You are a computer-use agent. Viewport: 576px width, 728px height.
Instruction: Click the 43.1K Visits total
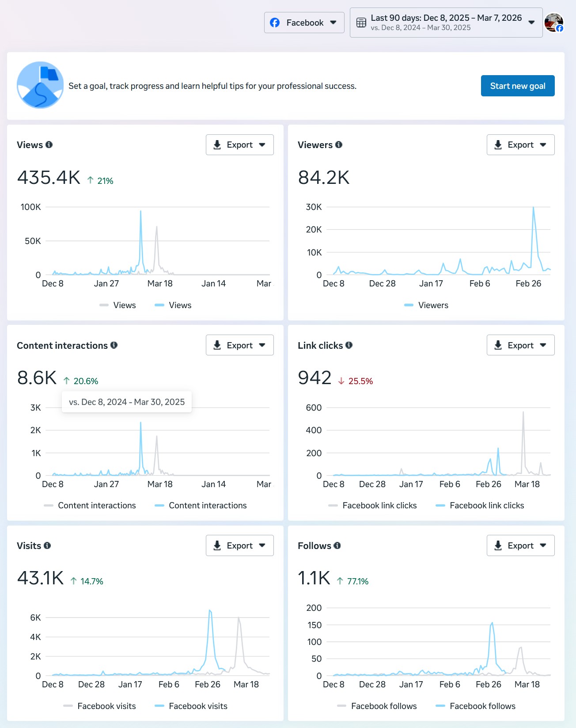coord(41,578)
